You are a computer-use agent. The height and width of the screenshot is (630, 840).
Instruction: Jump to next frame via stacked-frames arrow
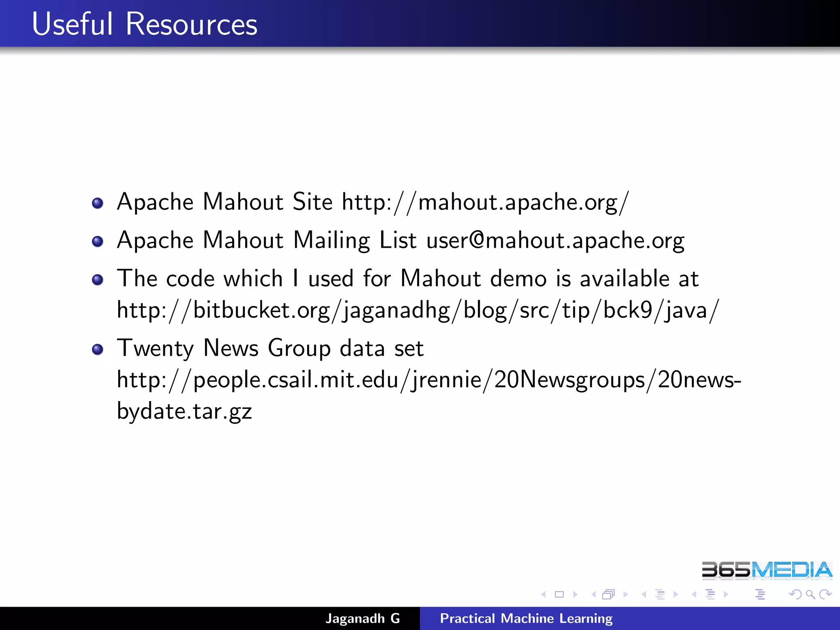(x=625, y=594)
